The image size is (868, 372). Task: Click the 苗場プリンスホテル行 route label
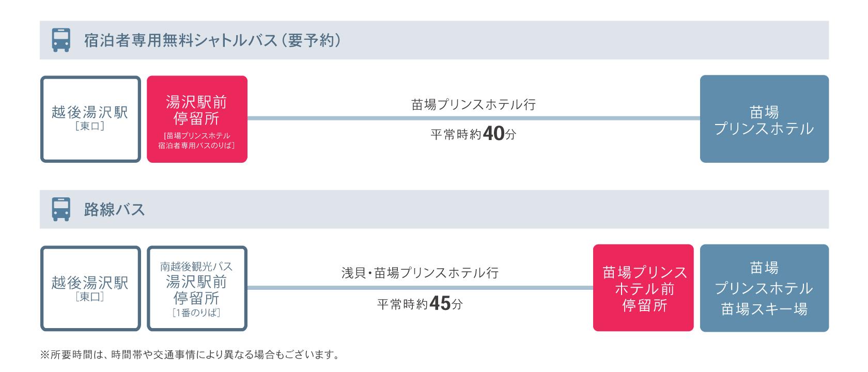click(x=473, y=105)
